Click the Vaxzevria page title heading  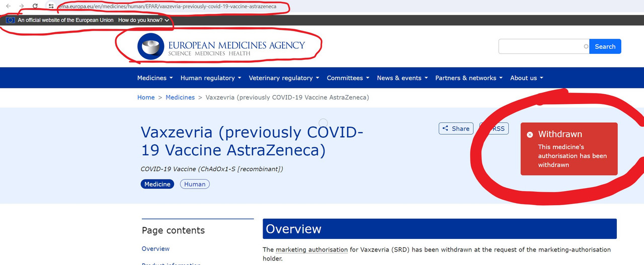[252, 141]
